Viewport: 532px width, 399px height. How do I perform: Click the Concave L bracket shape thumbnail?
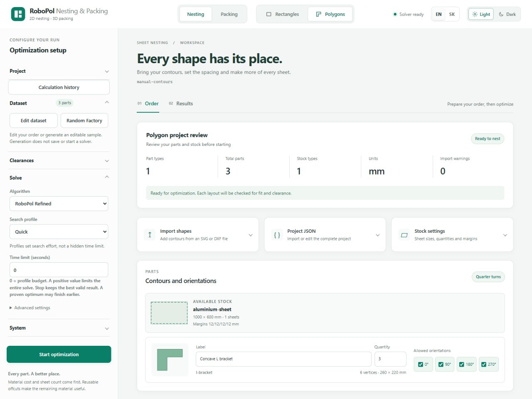[170, 360]
